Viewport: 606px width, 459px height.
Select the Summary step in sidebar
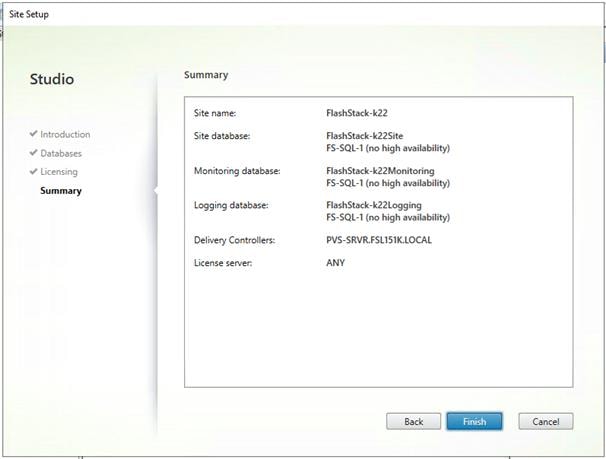pyautogui.click(x=61, y=191)
